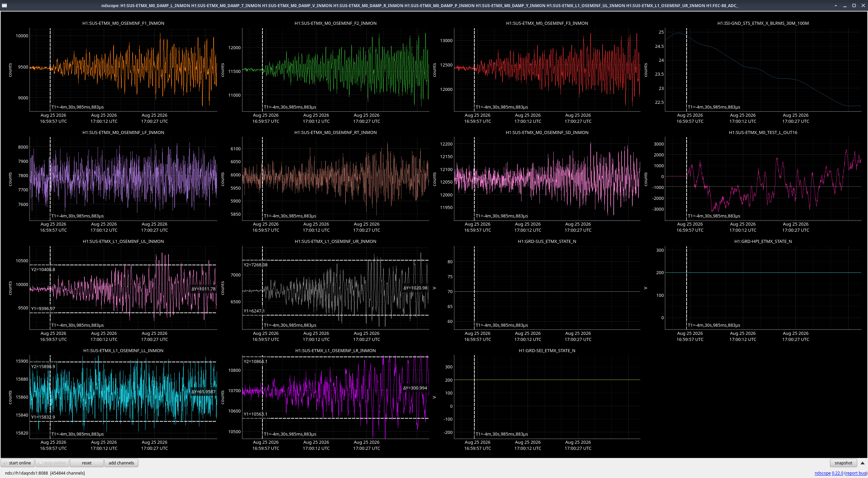Viewport: 868px width, 478px height.
Task: Expand the triangle arrow beside snapshot
Action: click(x=863, y=463)
